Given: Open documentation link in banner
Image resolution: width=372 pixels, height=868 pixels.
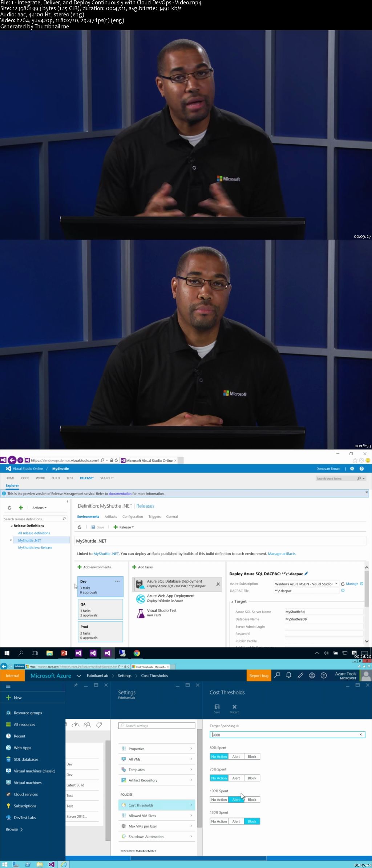Looking at the screenshot, I should [120, 493].
